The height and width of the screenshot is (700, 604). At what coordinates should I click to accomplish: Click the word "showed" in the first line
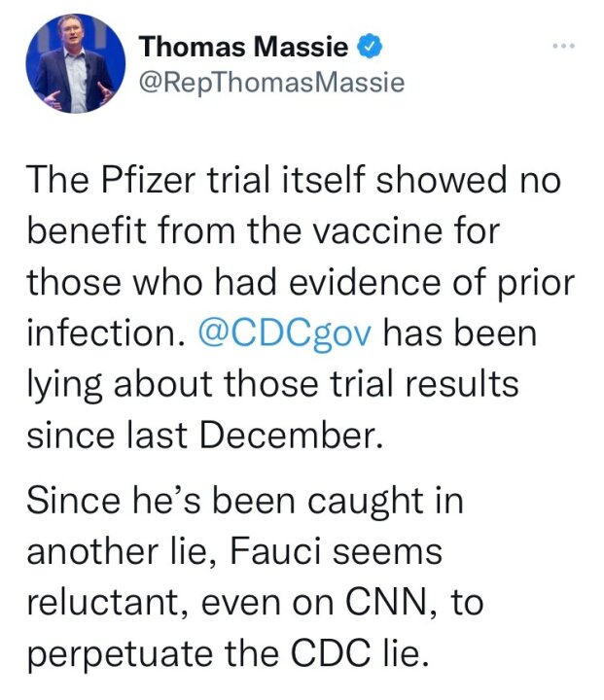click(x=442, y=181)
